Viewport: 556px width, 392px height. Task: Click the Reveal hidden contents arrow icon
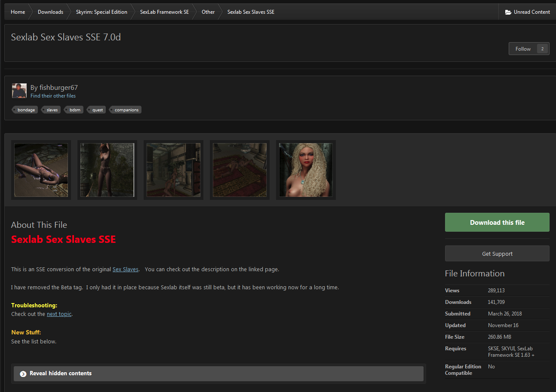point(23,374)
